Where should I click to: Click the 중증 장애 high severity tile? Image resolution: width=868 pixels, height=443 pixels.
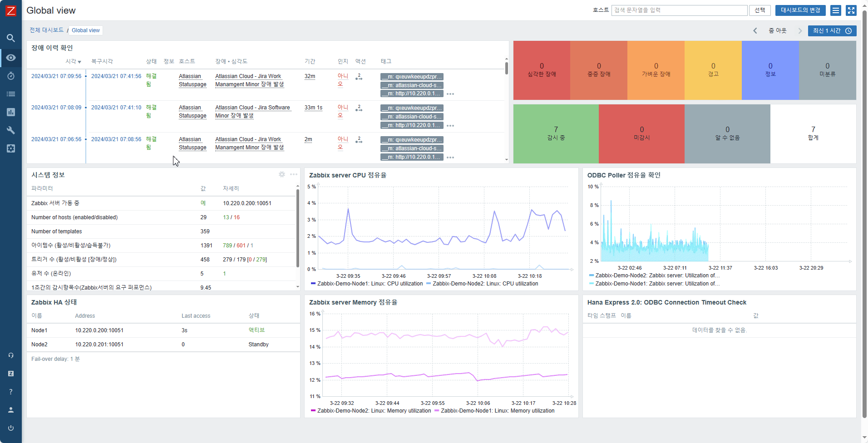point(599,70)
